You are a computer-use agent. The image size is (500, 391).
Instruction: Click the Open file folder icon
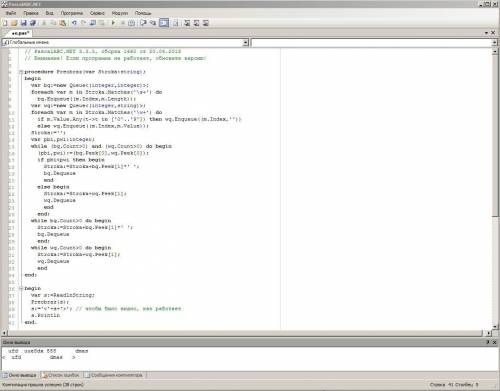(14, 23)
